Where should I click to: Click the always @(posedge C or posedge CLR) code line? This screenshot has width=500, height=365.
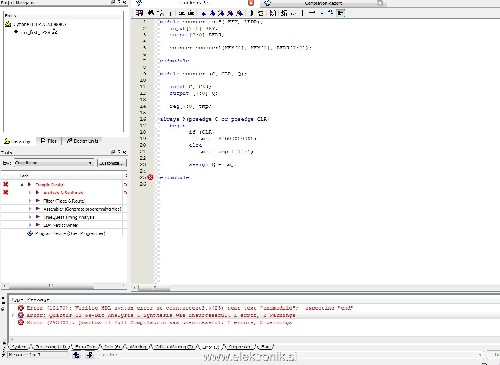point(214,119)
